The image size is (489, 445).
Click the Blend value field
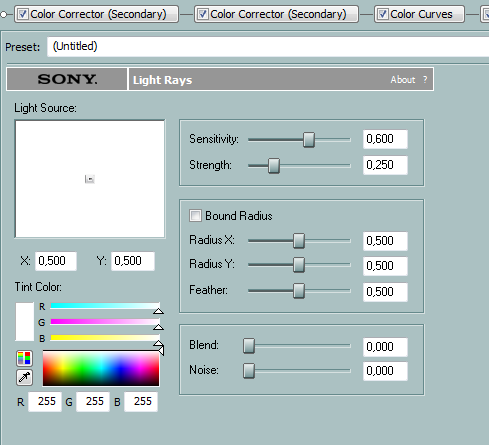click(x=385, y=347)
